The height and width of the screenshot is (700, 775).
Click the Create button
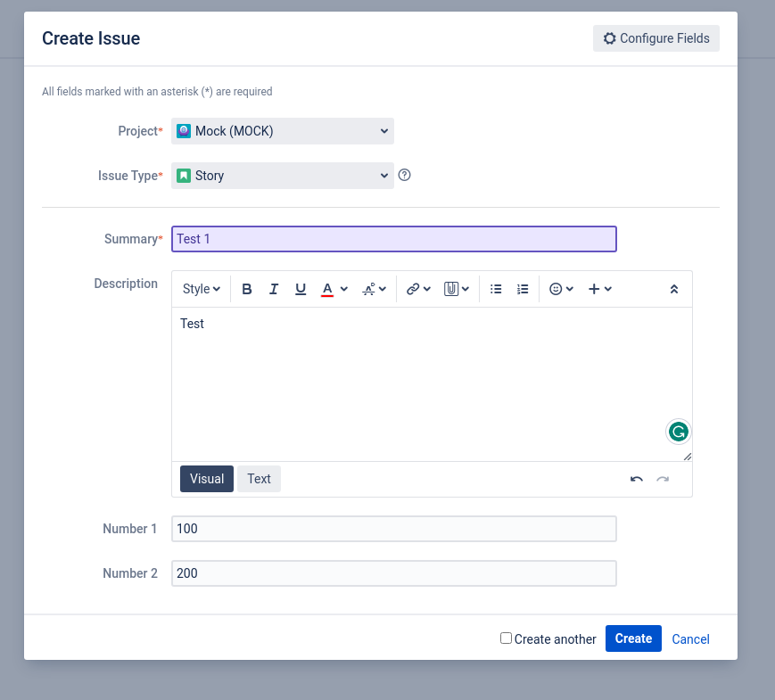(x=633, y=638)
